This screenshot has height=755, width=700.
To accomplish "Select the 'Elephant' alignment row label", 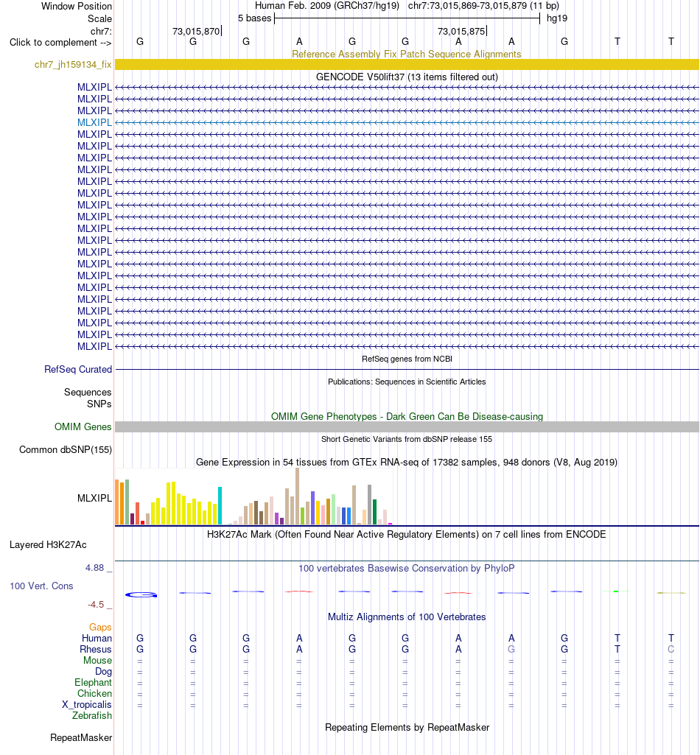I will [93, 683].
